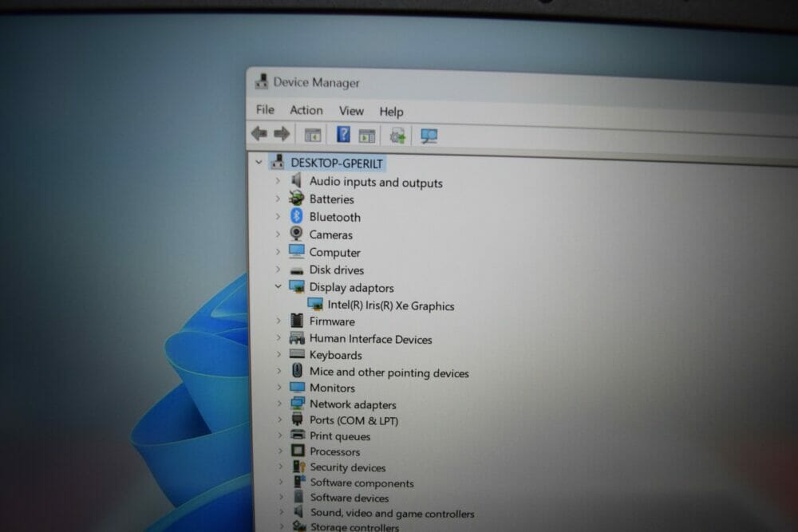The image size is (798, 532).
Task: Click the Batteries category icon
Action: tap(296, 199)
